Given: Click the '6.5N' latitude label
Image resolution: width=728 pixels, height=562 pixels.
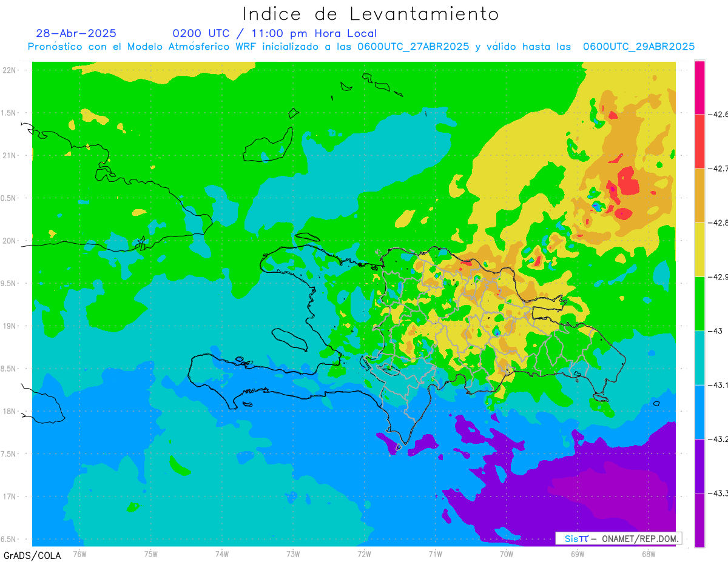Looking at the screenshot, I should (x=8, y=539).
